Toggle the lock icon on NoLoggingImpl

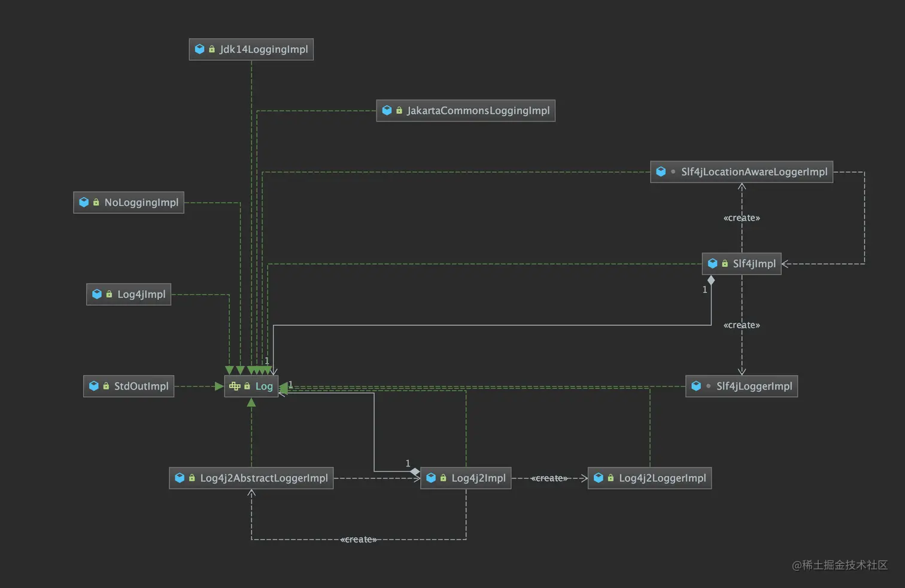tap(95, 202)
